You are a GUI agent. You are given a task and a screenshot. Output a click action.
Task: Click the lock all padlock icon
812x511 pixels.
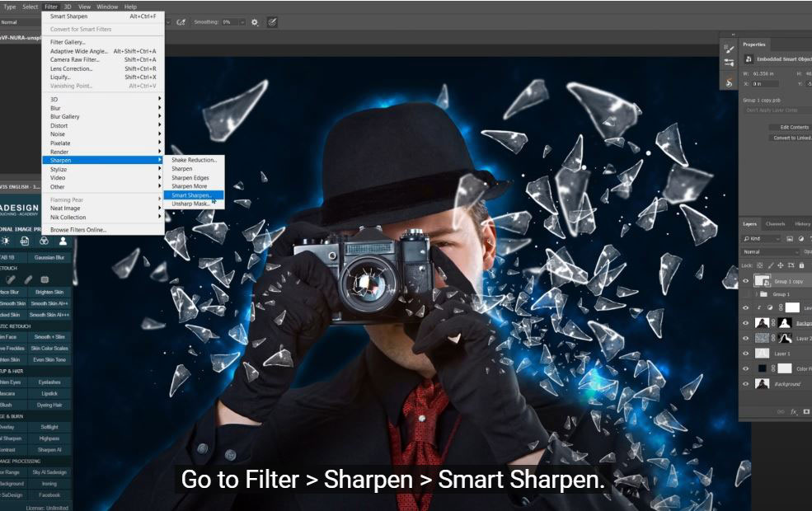pyautogui.click(x=803, y=265)
